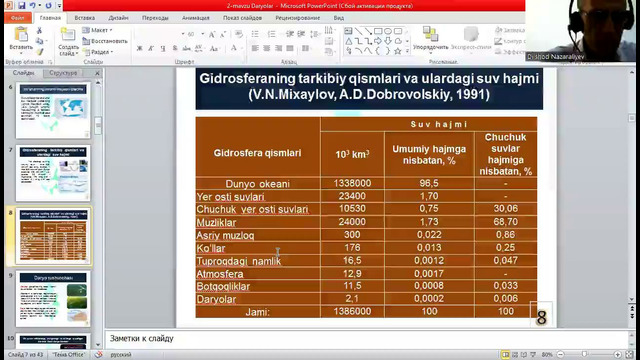The width and height of the screenshot is (640, 360).
Task: Increase font size with the larger A icon
Action: point(212,35)
